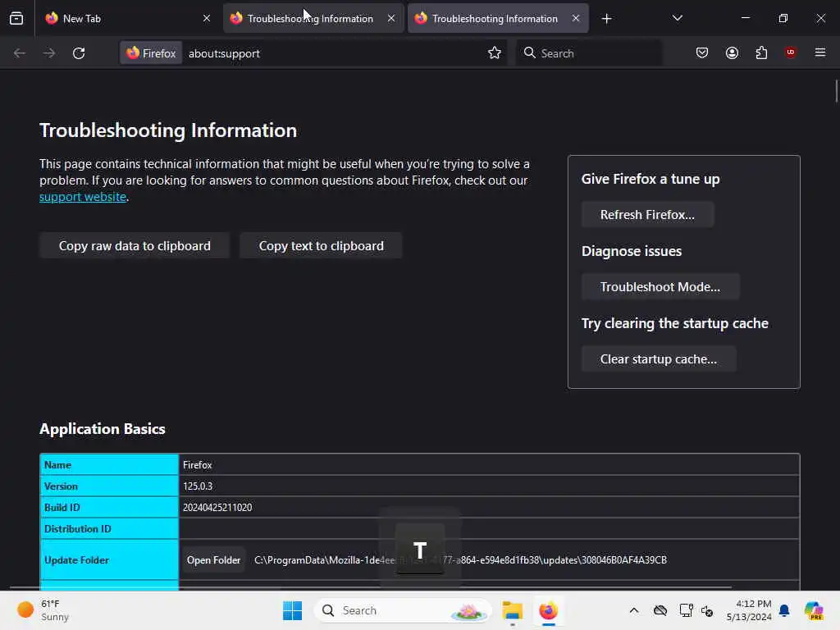Close the active Troubleshooting Information tab
This screenshot has width=840, height=630.
[x=575, y=18]
